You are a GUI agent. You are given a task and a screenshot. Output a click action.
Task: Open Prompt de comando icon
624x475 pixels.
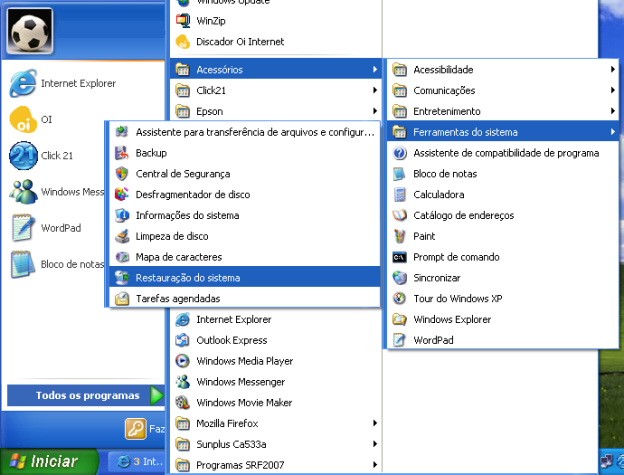[x=400, y=257]
